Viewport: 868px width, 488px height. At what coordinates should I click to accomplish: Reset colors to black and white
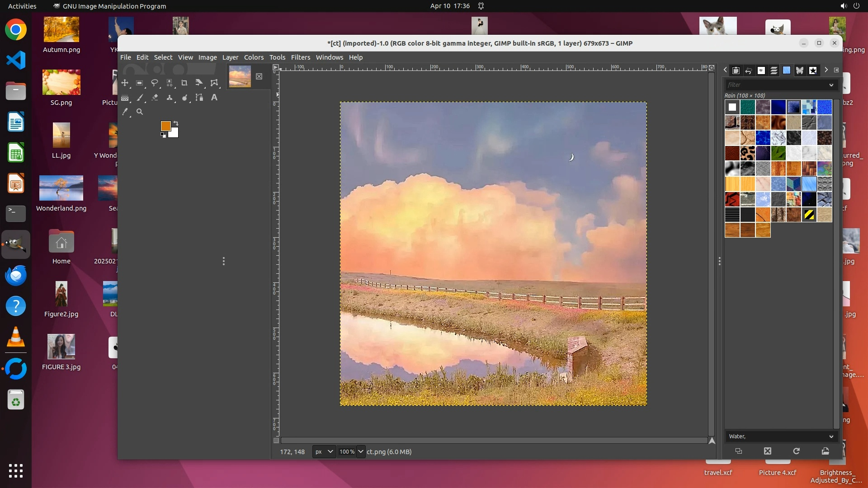[163, 135]
